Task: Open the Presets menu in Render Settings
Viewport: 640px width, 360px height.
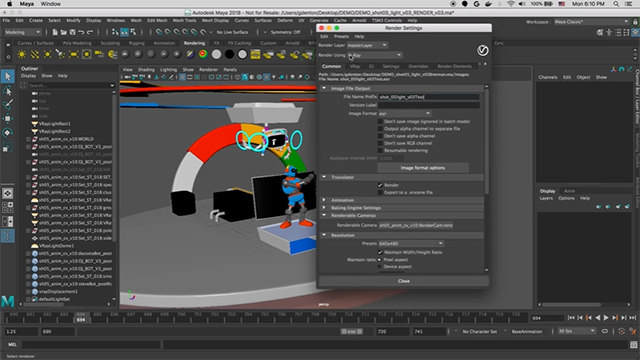Action: [341, 36]
